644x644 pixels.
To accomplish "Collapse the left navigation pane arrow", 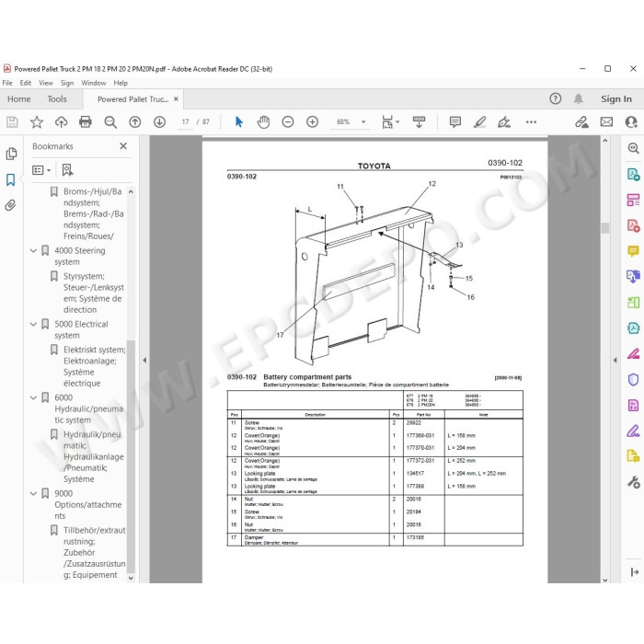I will (144, 361).
